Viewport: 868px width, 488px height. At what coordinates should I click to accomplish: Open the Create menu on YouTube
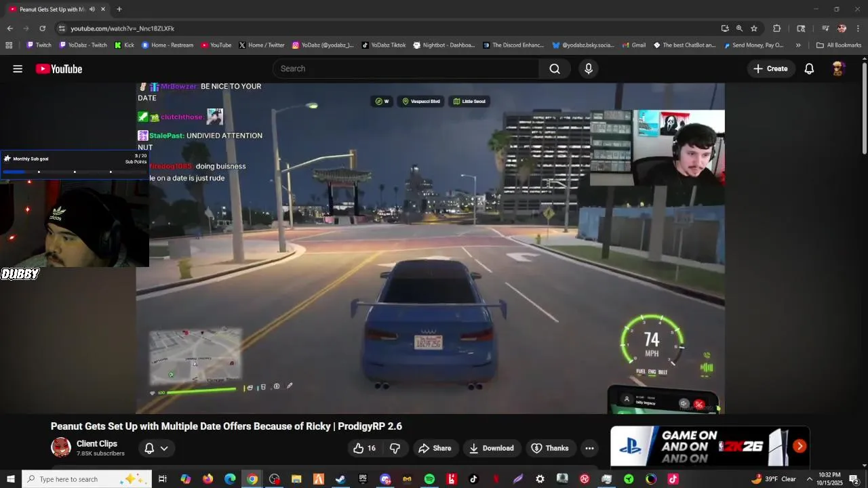(x=771, y=68)
